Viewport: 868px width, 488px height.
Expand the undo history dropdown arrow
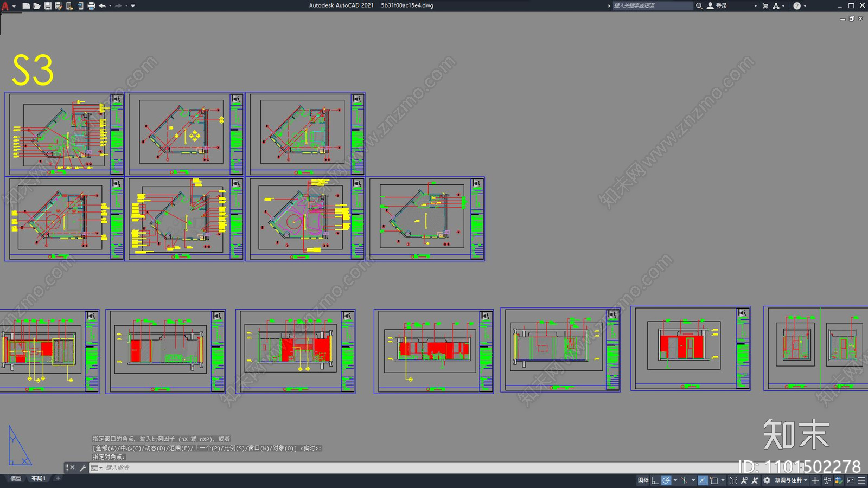[110, 5]
